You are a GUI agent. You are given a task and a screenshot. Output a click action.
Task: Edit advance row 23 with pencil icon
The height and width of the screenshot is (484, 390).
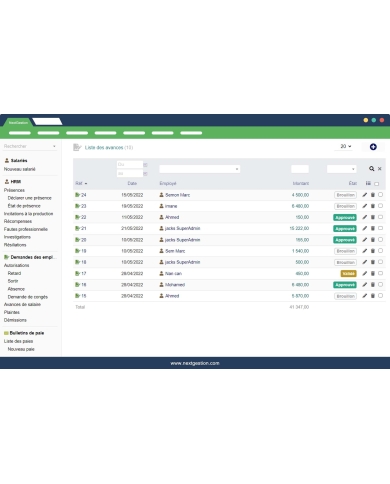(x=365, y=206)
